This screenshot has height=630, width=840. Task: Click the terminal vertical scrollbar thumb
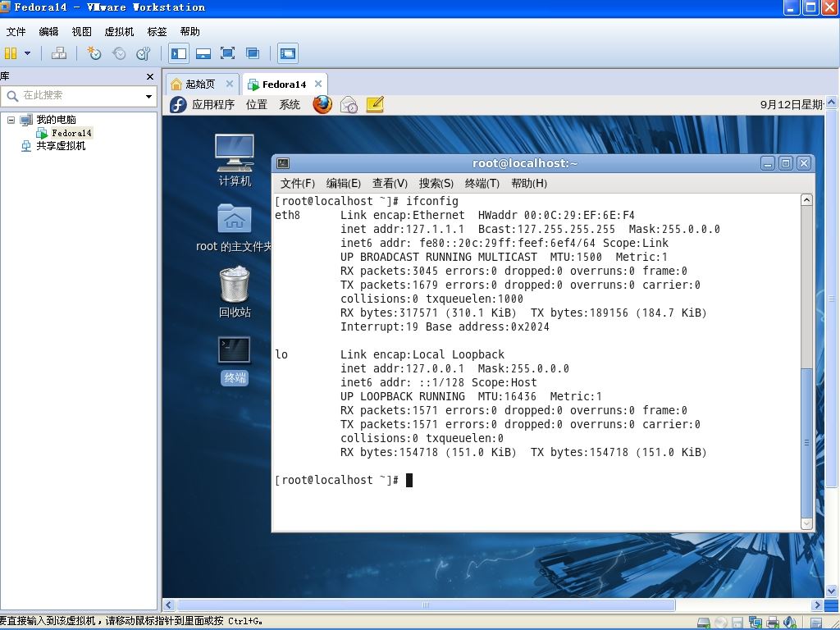(x=806, y=443)
